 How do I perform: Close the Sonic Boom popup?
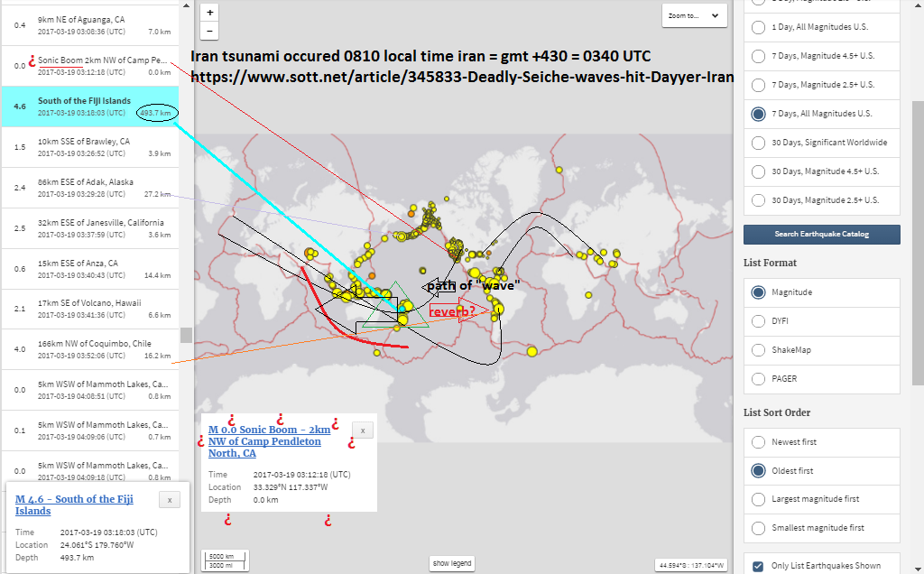coord(363,430)
